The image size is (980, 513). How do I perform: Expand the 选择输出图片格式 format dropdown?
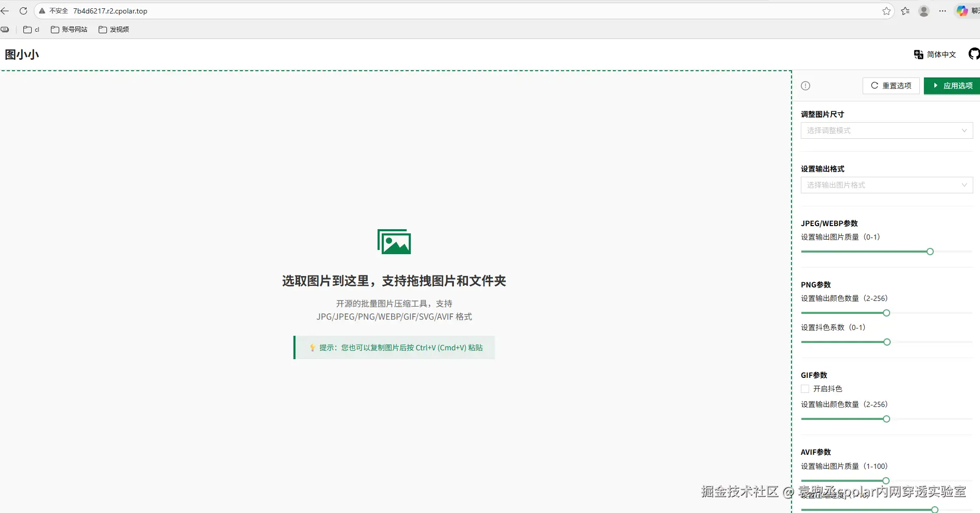click(x=887, y=185)
